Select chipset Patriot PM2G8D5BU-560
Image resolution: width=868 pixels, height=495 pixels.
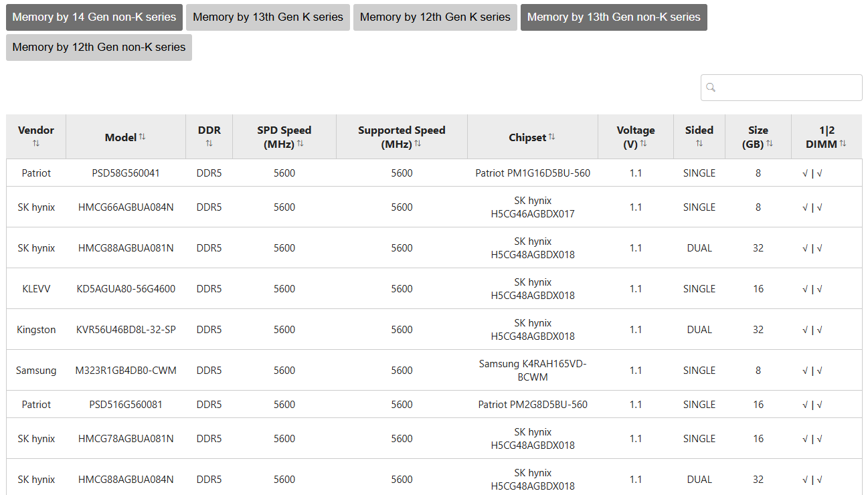pos(533,405)
